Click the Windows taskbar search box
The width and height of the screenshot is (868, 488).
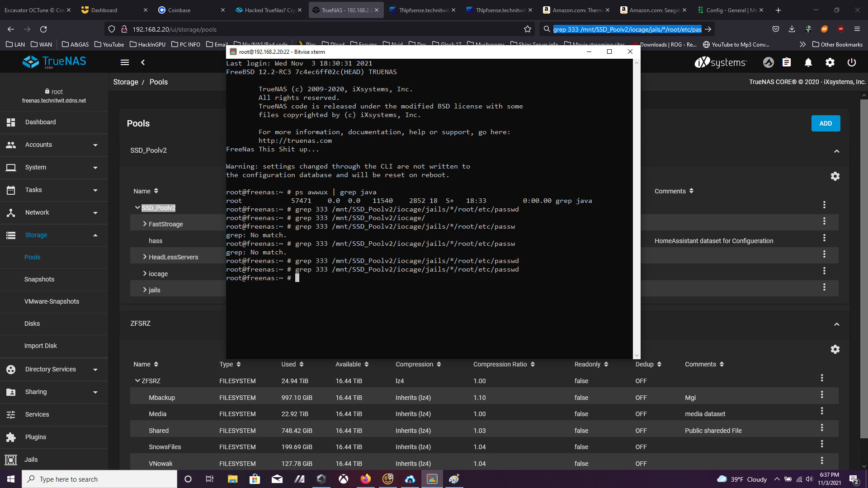[99, 479]
